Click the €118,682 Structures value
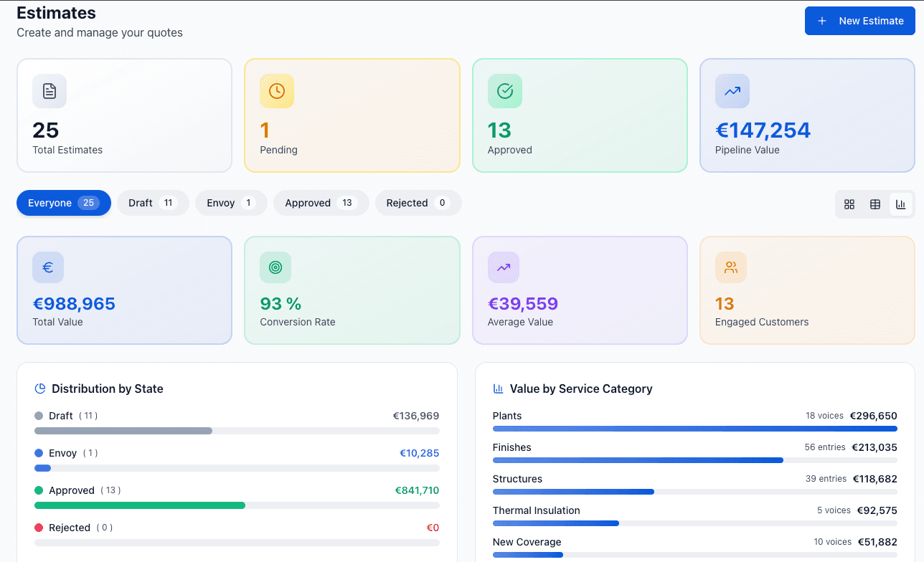Viewport: 924px width, 562px height. click(x=875, y=479)
